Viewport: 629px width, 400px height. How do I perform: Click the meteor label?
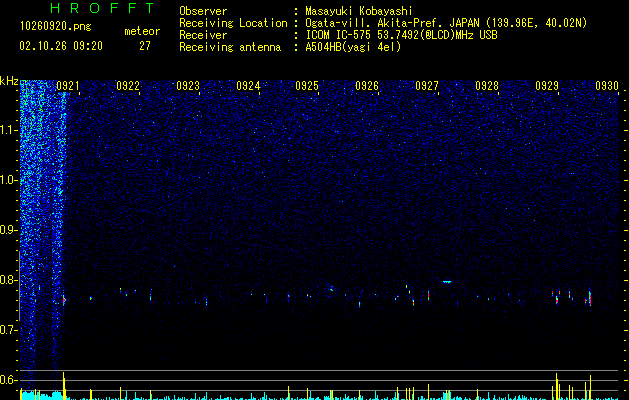click(142, 31)
